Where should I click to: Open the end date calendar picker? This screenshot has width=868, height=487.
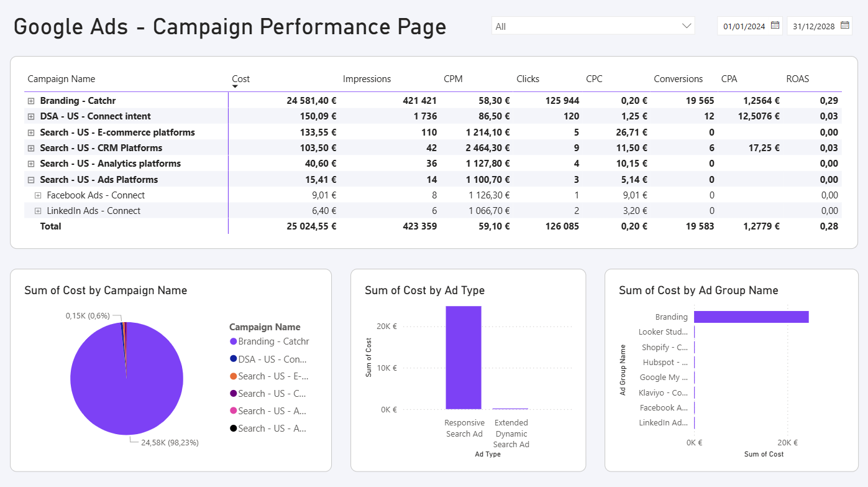tap(845, 26)
